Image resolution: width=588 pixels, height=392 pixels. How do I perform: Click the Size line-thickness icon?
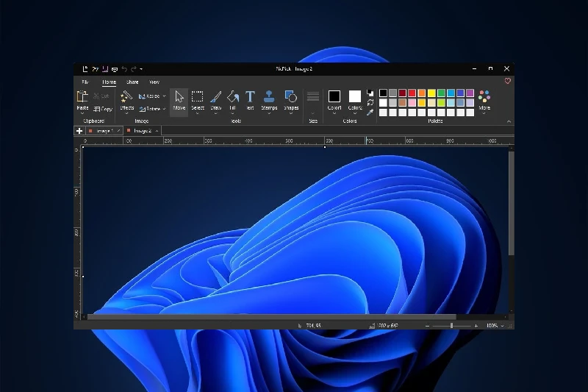tap(313, 96)
